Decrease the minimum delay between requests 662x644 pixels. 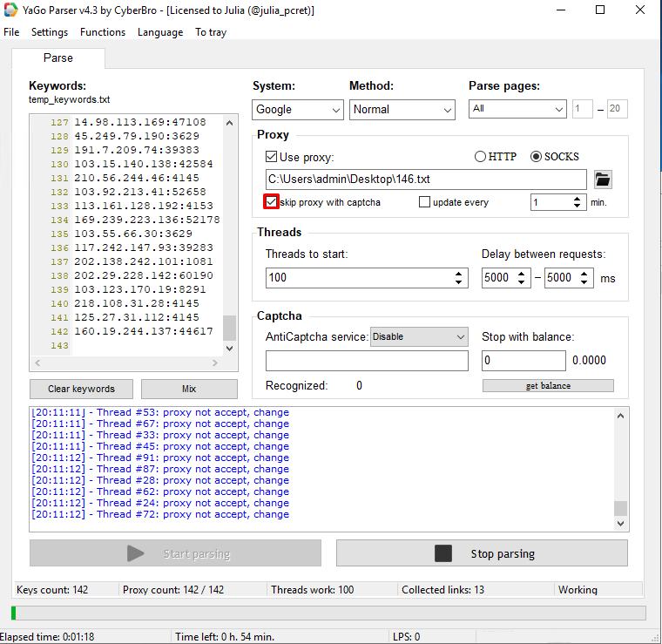[x=522, y=281]
